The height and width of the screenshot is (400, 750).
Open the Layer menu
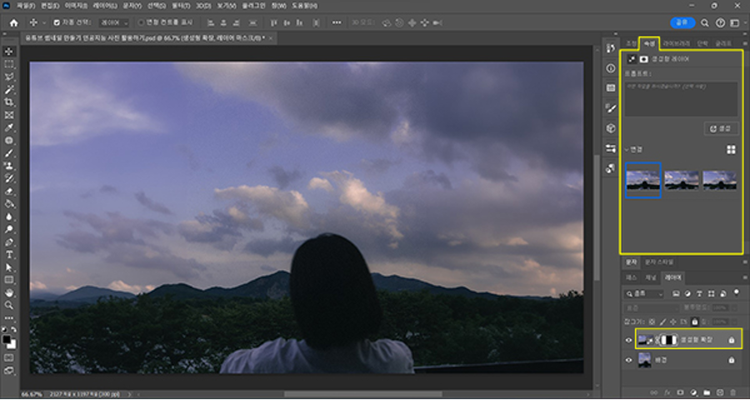(105, 6)
